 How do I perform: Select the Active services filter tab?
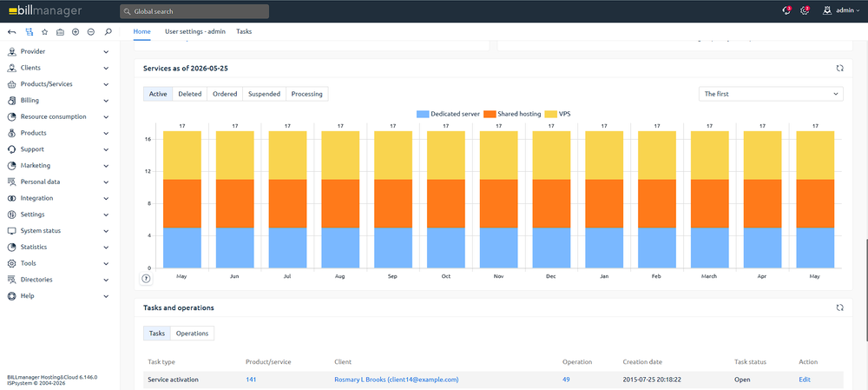click(158, 94)
